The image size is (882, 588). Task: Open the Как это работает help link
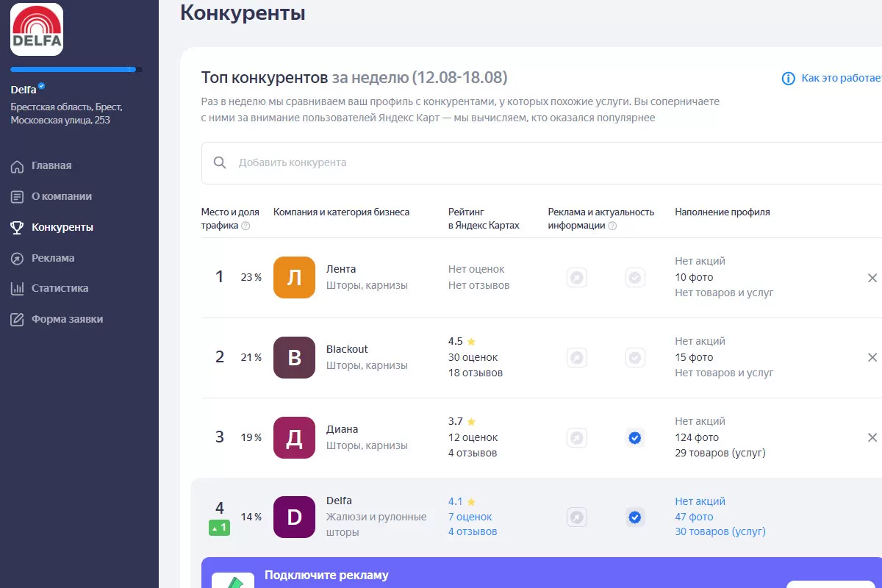coord(842,78)
